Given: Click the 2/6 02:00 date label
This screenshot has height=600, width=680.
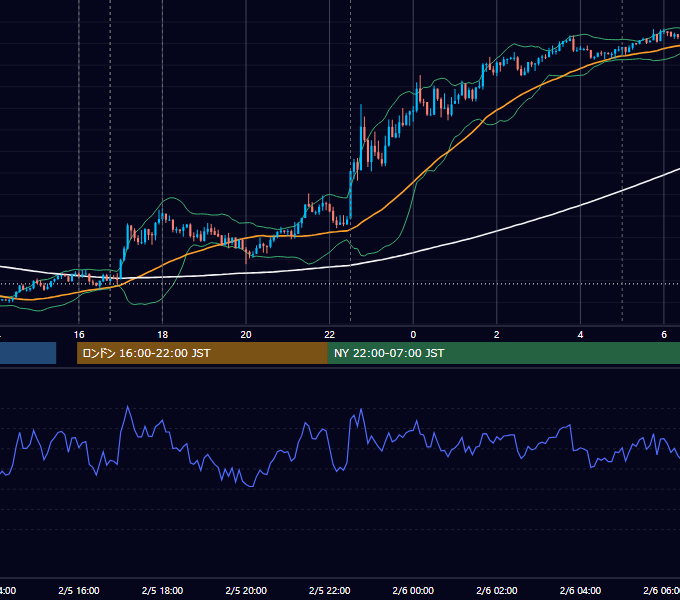Looking at the screenshot, I should [497, 590].
